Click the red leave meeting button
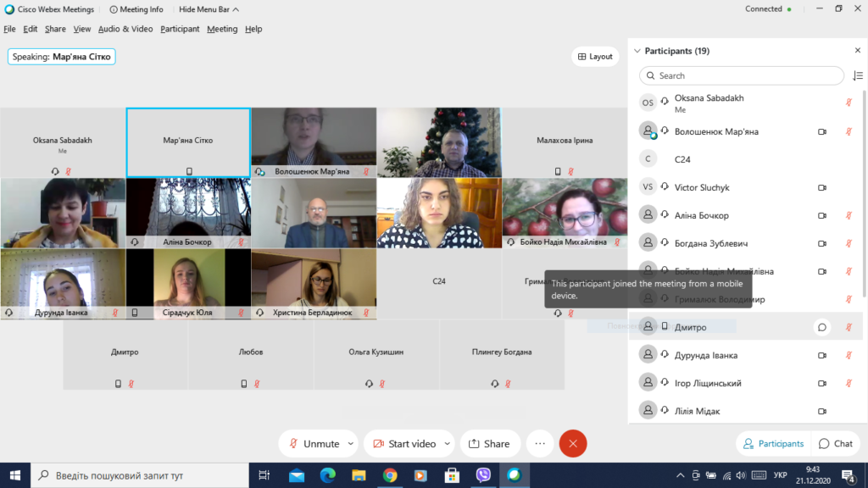The image size is (868, 488). pos(573,444)
